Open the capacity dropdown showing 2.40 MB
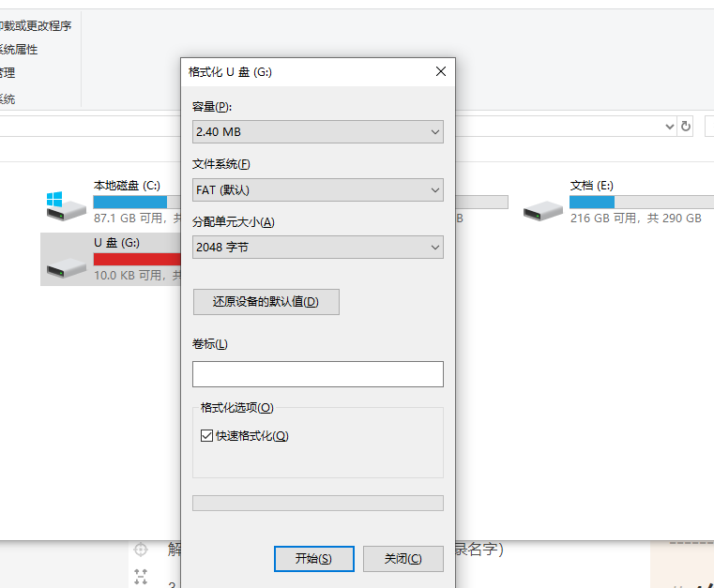Image resolution: width=714 pixels, height=588 pixels. pyautogui.click(x=318, y=132)
